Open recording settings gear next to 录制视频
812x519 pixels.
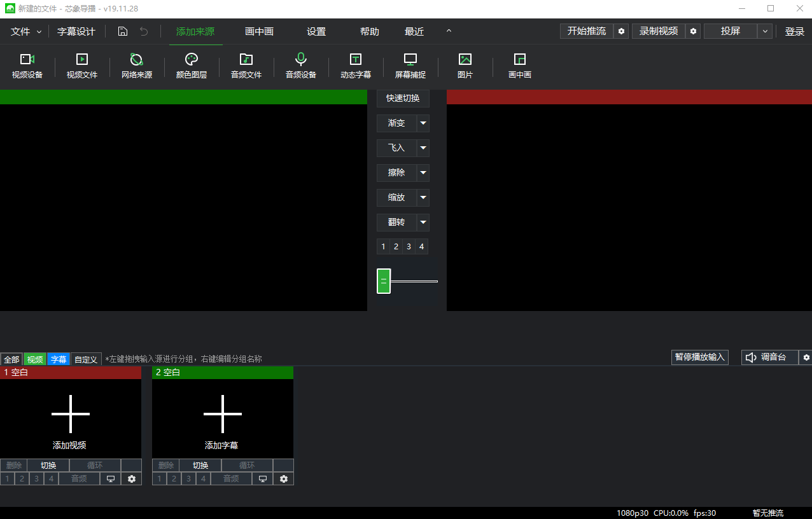(694, 31)
